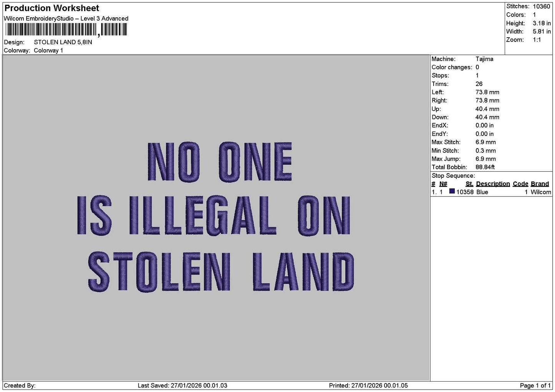This screenshot has width=555, height=392.
Task: Click the Colorway 1 value
Action: pyautogui.click(x=48, y=51)
